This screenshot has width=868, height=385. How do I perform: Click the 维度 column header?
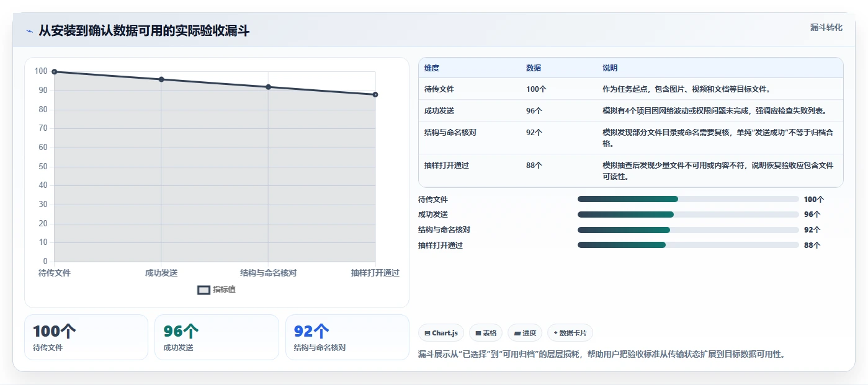(x=432, y=68)
